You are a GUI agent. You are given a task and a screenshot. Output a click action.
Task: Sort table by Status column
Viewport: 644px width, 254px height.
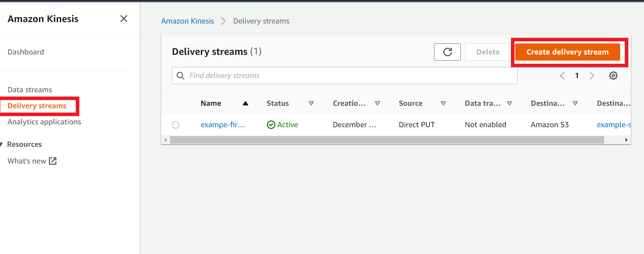click(311, 103)
